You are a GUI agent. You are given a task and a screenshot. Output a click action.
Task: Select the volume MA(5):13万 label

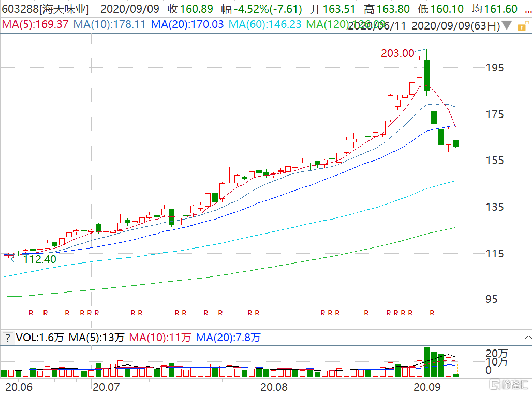click(x=96, y=338)
